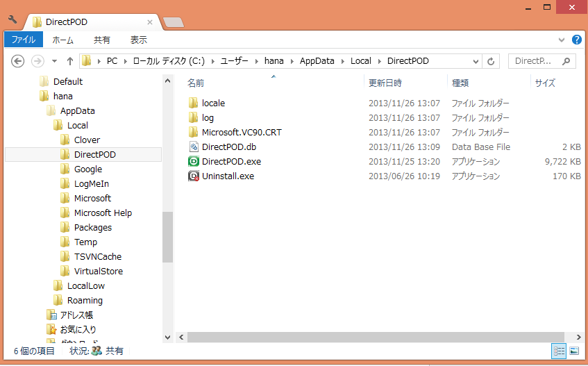Expand the ribbon with the chevron
This screenshot has height=366, width=588.
[x=562, y=40]
